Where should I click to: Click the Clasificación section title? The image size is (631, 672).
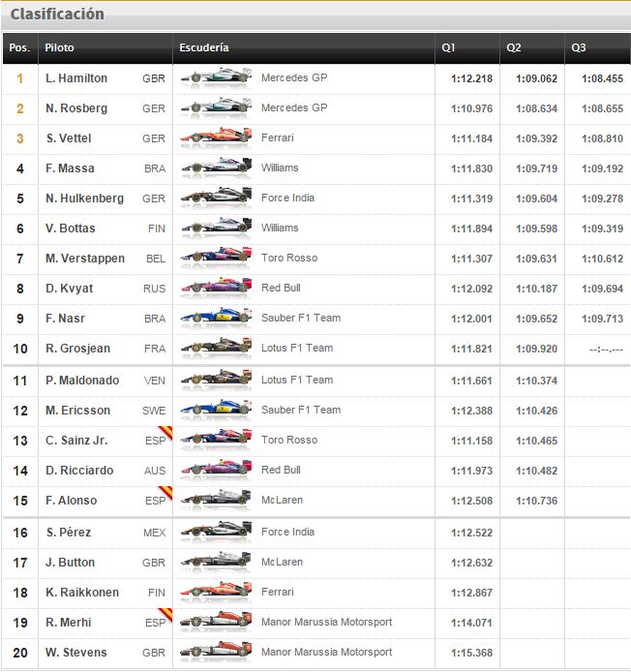click(x=57, y=15)
